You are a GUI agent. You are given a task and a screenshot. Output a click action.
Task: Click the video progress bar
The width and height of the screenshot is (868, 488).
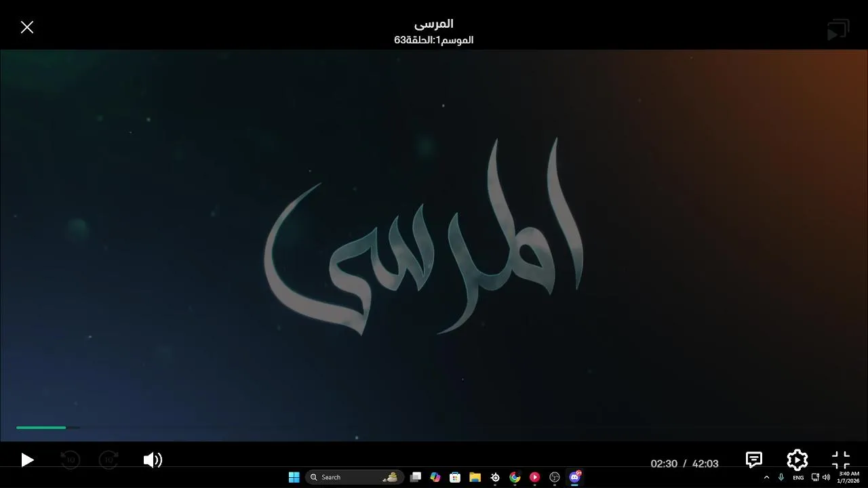(434, 428)
